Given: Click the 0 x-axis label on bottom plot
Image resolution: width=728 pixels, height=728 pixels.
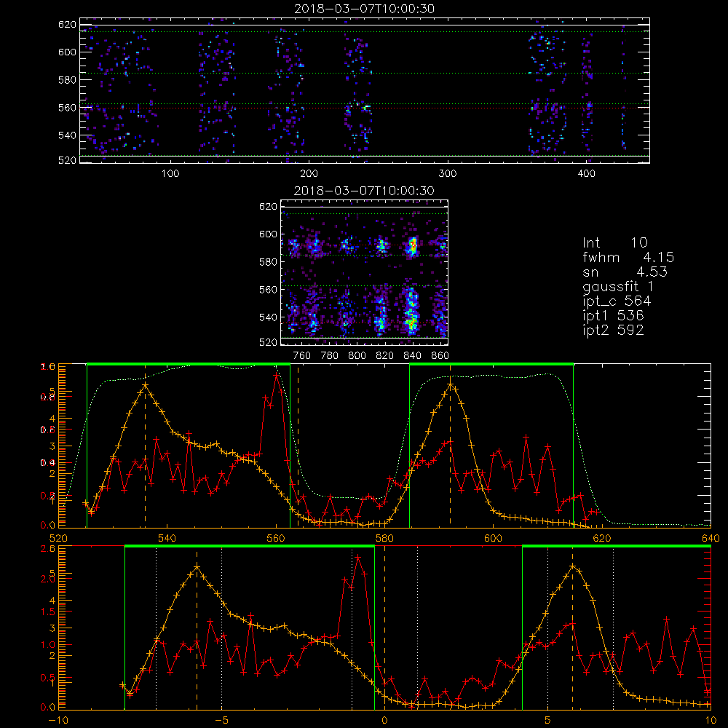Looking at the screenshot, I should coord(384,721).
